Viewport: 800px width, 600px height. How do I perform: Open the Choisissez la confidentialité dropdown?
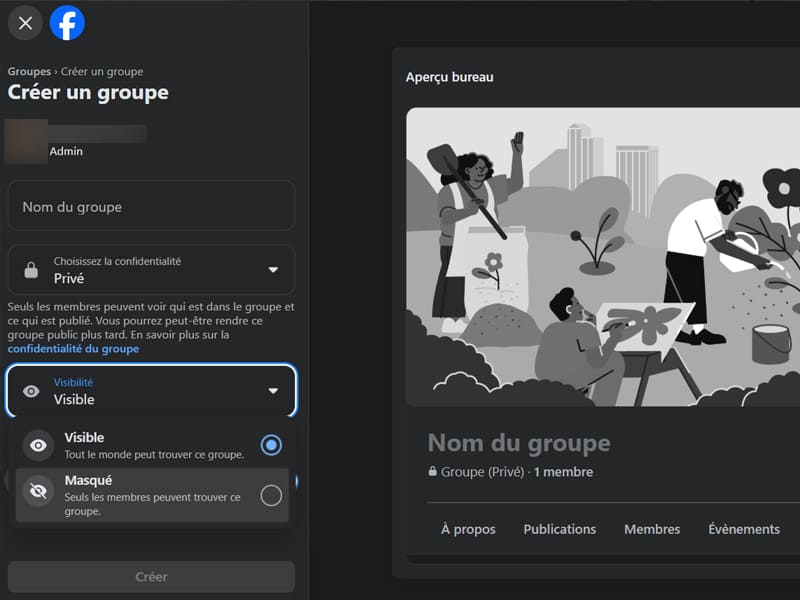[151, 269]
